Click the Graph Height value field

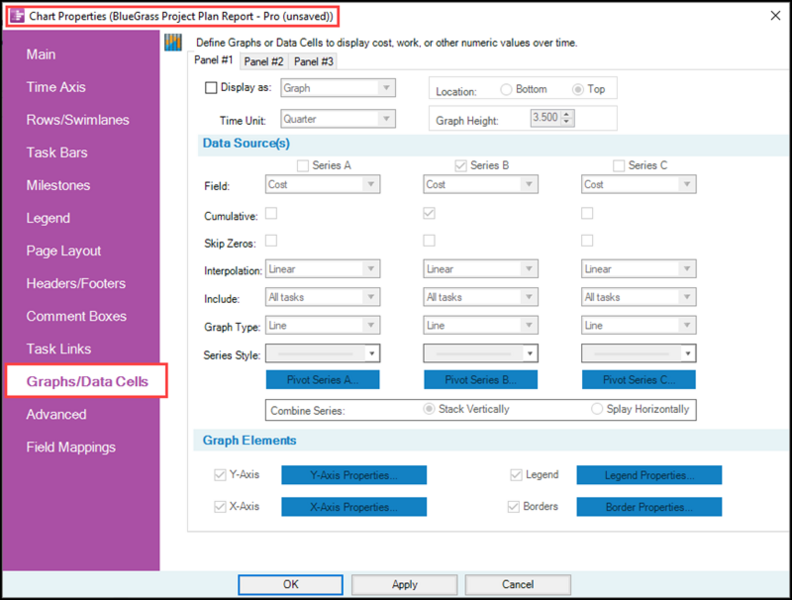(546, 118)
